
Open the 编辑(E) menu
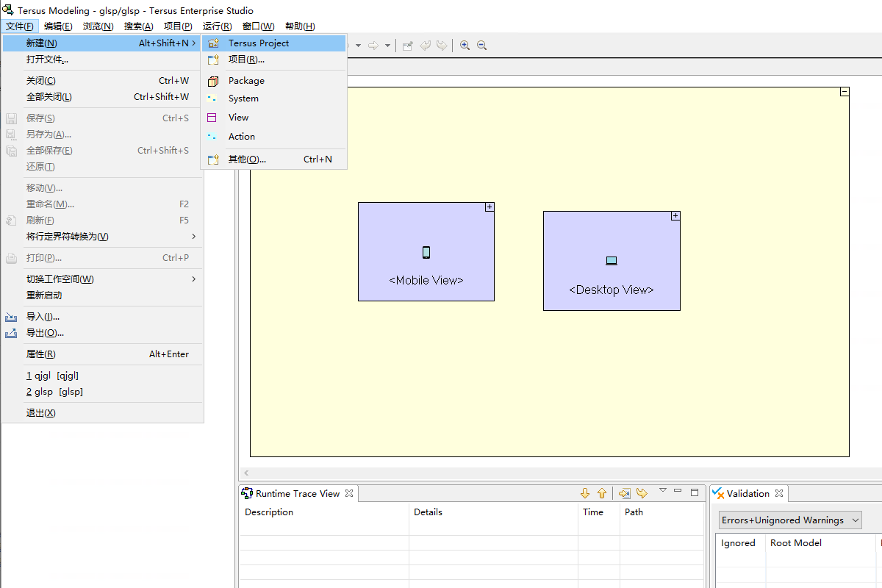pos(58,26)
